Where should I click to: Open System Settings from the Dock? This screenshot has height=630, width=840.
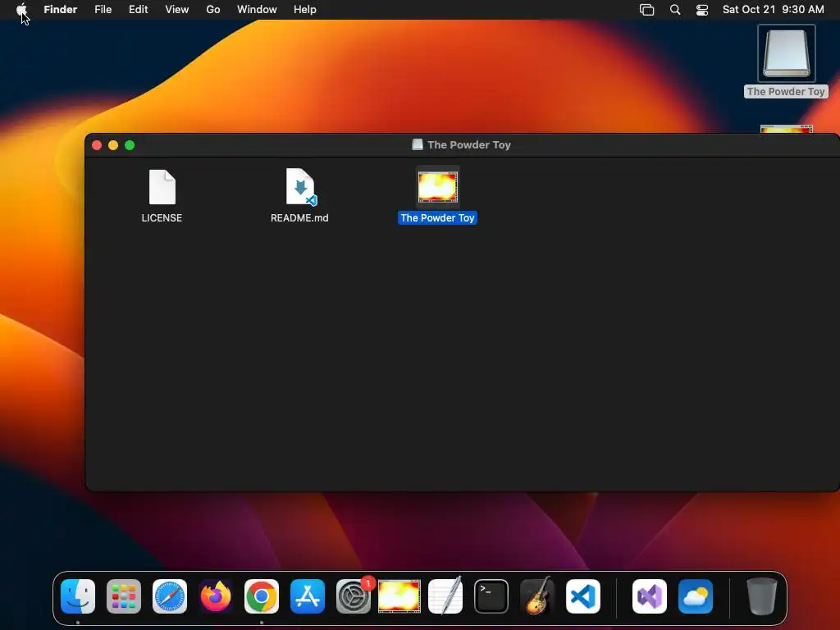pos(354,596)
